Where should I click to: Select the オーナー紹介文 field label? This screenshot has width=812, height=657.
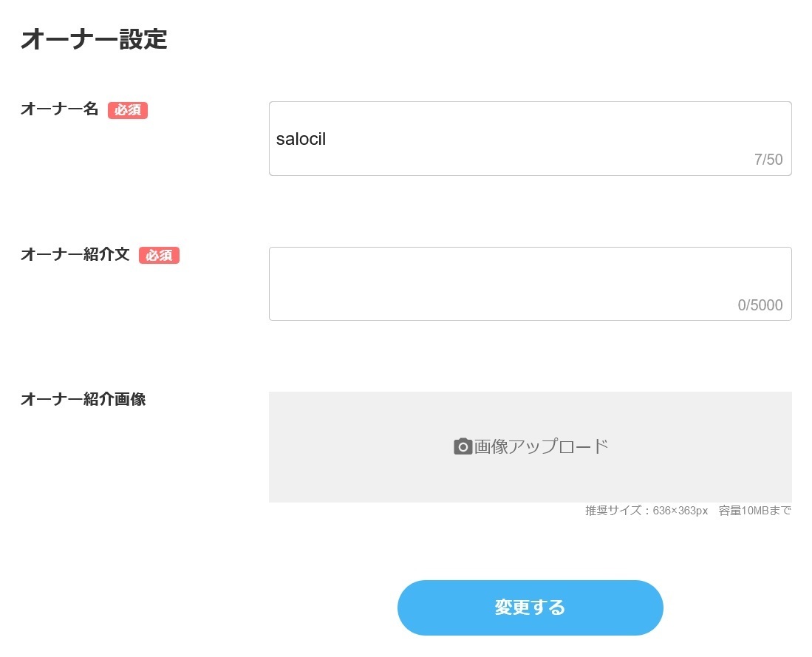click(75, 254)
